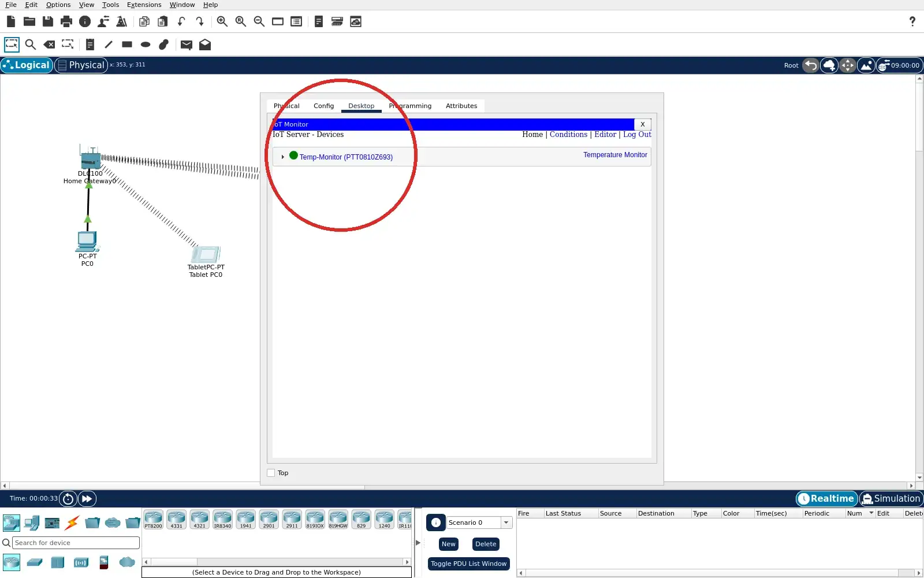This screenshot has height=578, width=924.
Task: Click the Delete scenario button
Action: [x=486, y=544]
